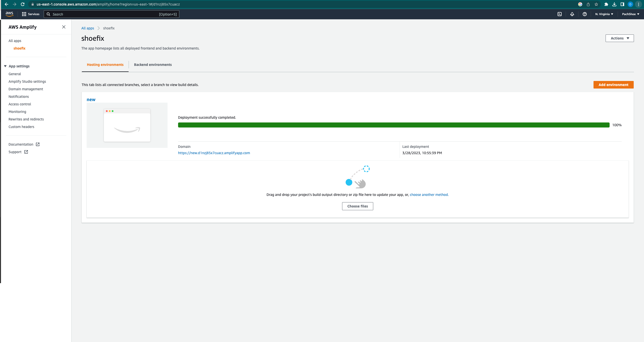The image size is (644, 342).
Task: Collapse the App settings section
Action: tap(5, 66)
